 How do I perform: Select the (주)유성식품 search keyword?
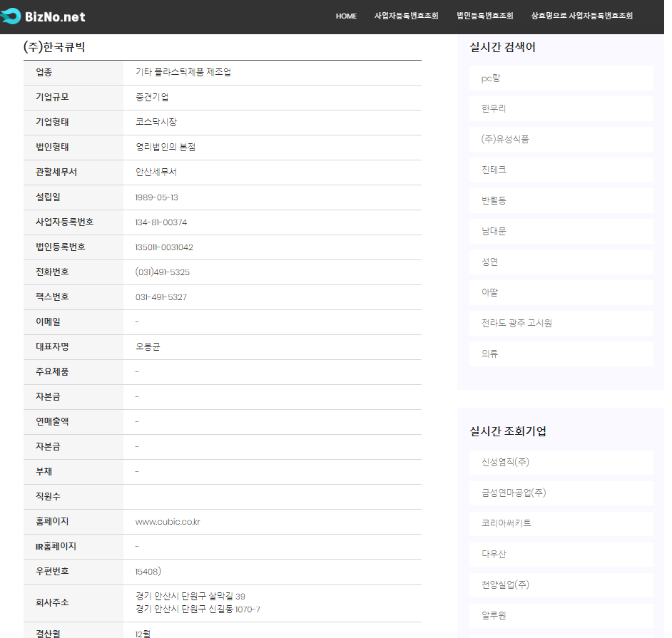[561, 139]
